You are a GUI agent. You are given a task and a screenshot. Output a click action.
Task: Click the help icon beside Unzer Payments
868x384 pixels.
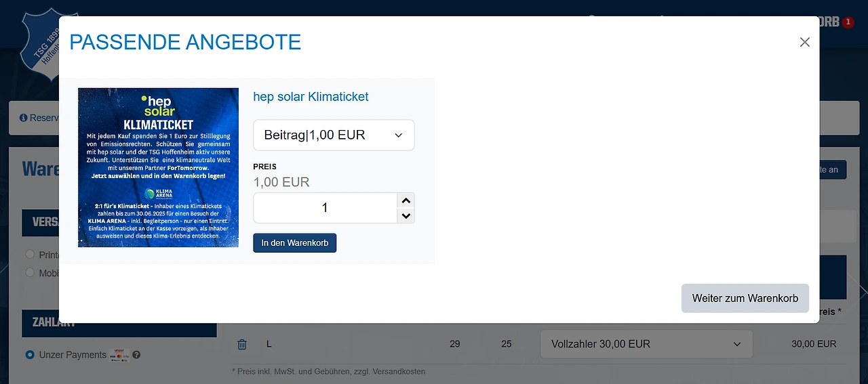tap(136, 355)
